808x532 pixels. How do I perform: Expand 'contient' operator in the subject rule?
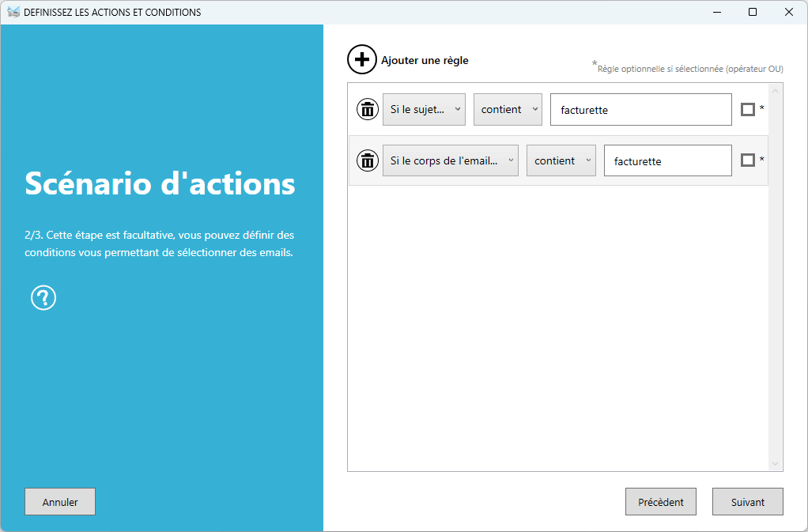[x=508, y=109]
